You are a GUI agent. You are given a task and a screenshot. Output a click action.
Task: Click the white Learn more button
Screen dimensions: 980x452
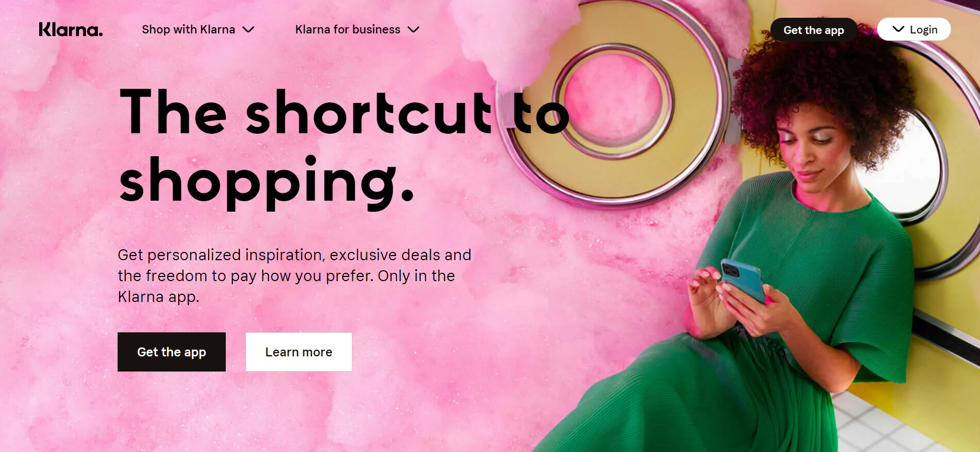click(299, 352)
